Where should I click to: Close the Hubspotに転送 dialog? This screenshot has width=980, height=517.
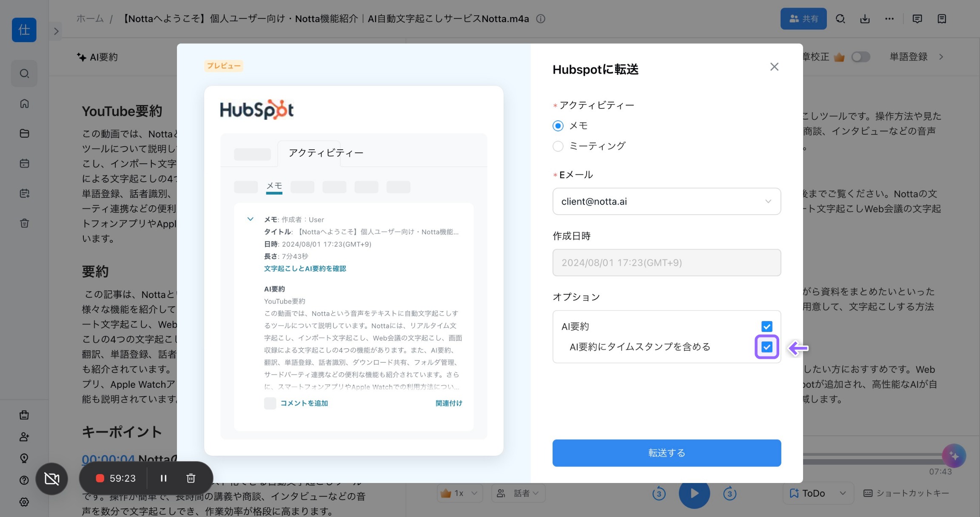(774, 67)
